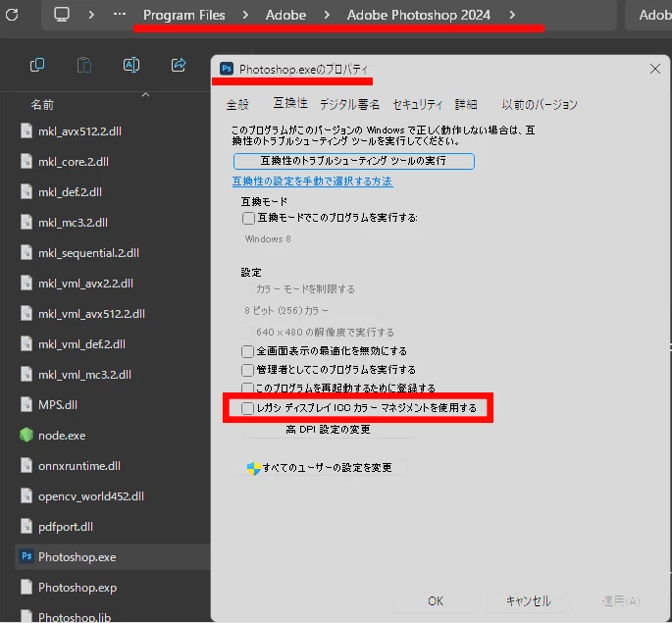The height and width of the screenshot is (623, 672).
Task: Open the デジタル署名 tab
Action: (349, 105)
